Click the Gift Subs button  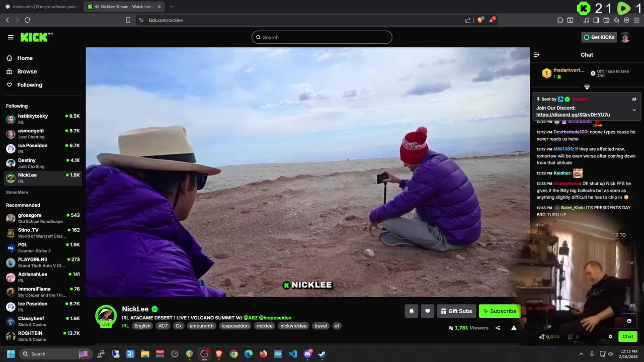(456, 311)
